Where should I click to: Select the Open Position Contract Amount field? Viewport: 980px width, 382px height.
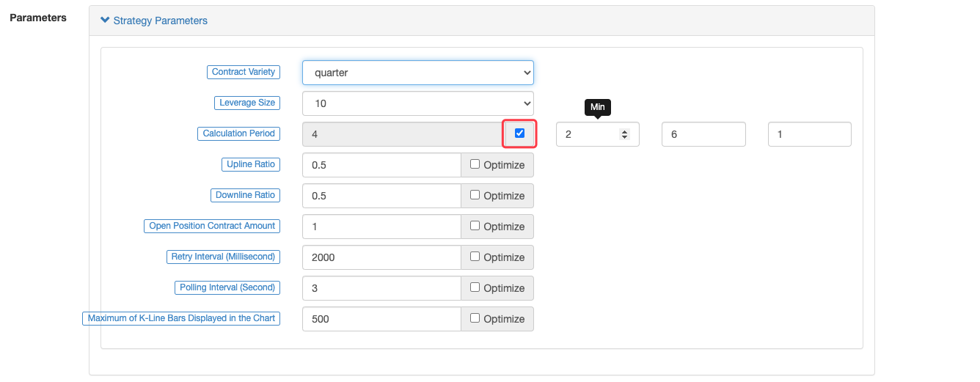(381, 227)
